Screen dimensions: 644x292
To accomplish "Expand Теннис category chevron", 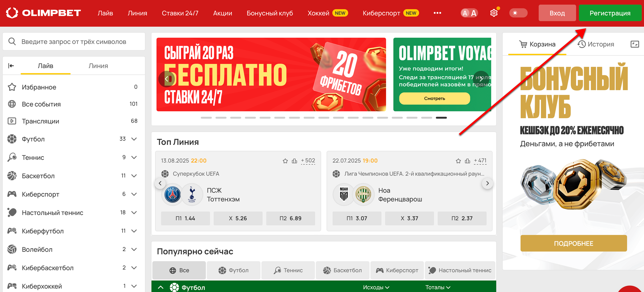I will pyautogui.click(x=134, y=157).
